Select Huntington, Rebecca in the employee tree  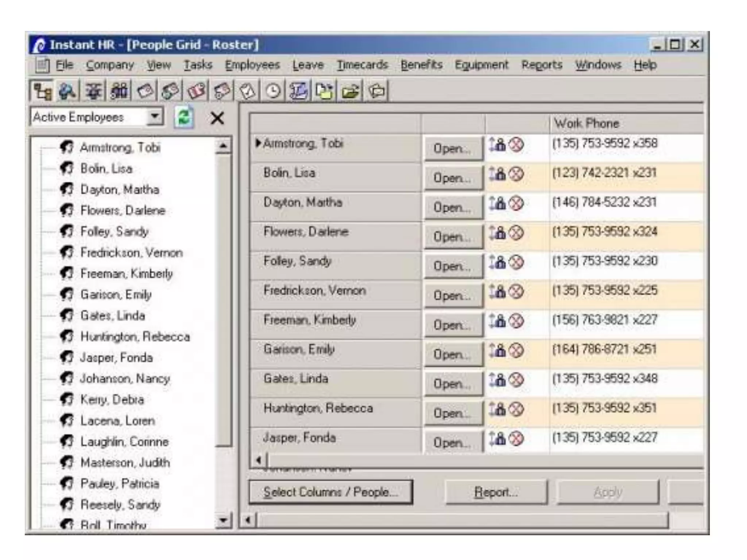click(x=135, y=337)
